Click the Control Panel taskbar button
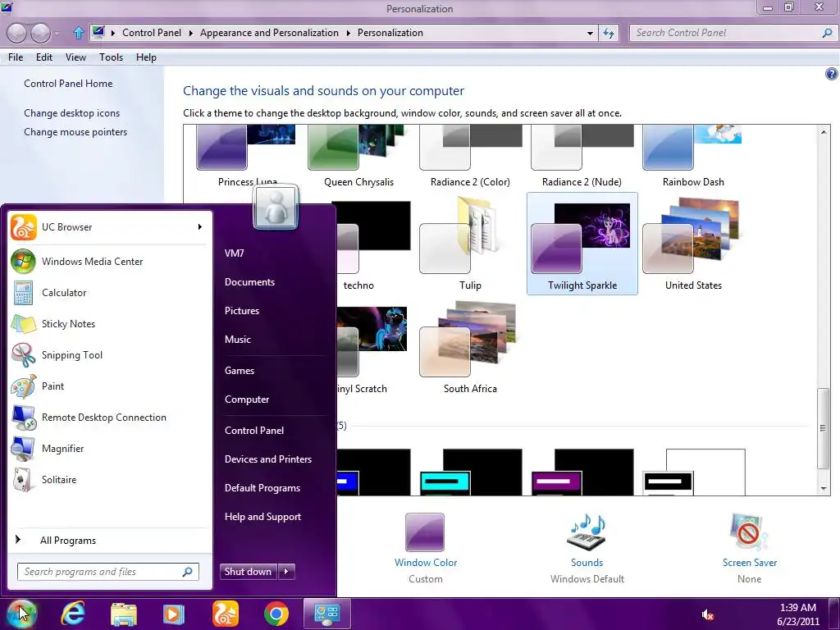The width and height of the screenshot is (840, 630). (326, 614)
